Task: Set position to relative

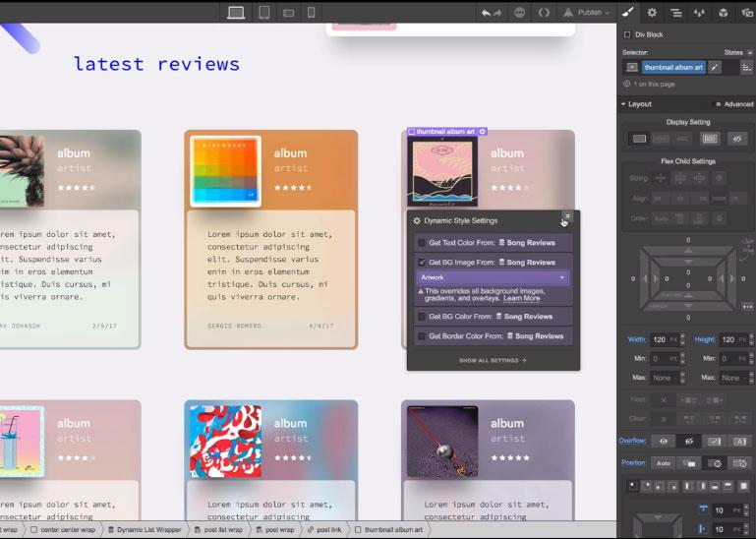Action: click(x=688, y=463)
